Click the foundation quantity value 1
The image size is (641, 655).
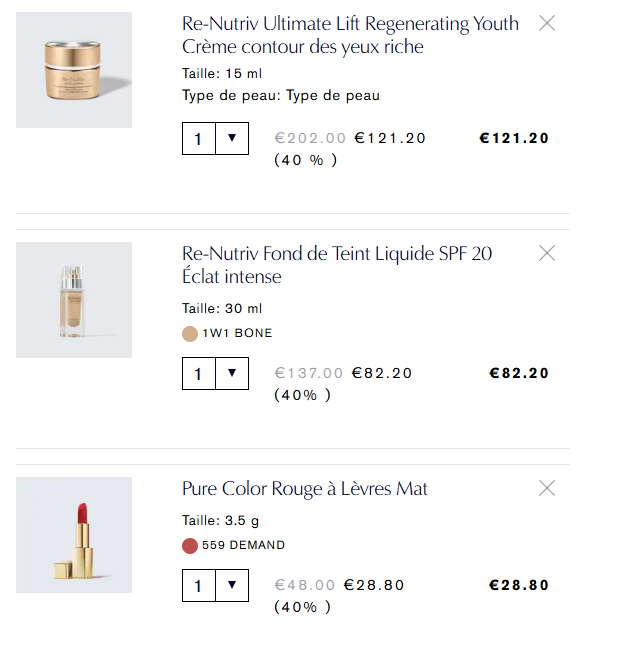198,374
